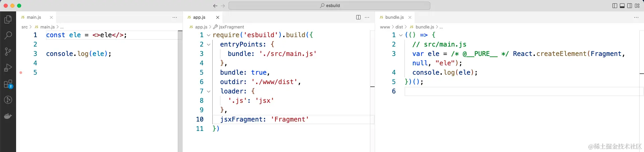Open more actions for bundle.js editor group

[x=636, y=17]
